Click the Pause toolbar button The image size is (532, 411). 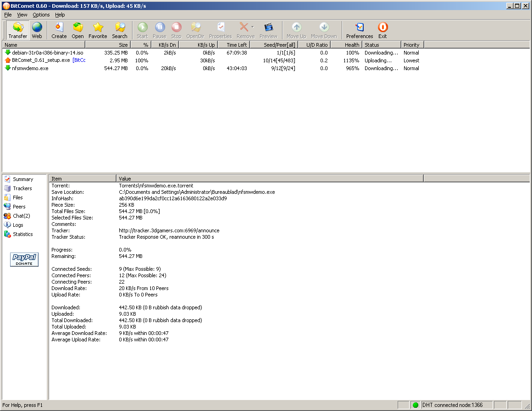point(160,30)
